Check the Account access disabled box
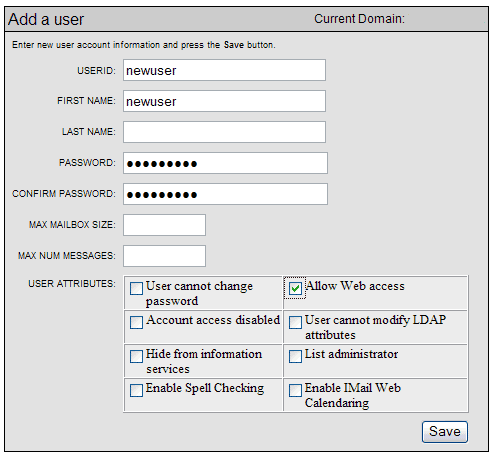 136,322
